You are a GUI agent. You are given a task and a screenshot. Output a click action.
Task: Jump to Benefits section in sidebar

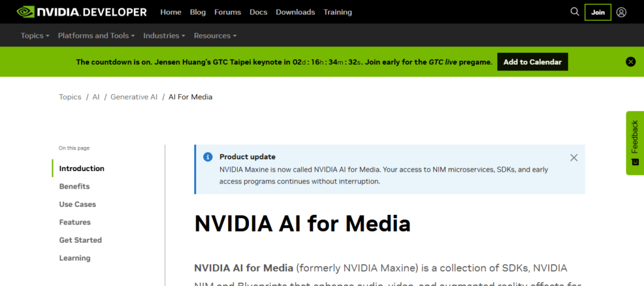[x=74, y=186]
